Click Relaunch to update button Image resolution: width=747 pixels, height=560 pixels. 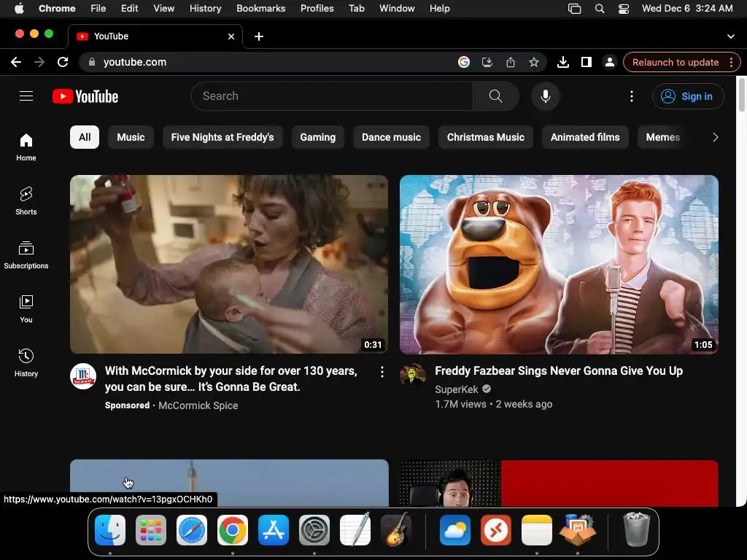(675, 63)
